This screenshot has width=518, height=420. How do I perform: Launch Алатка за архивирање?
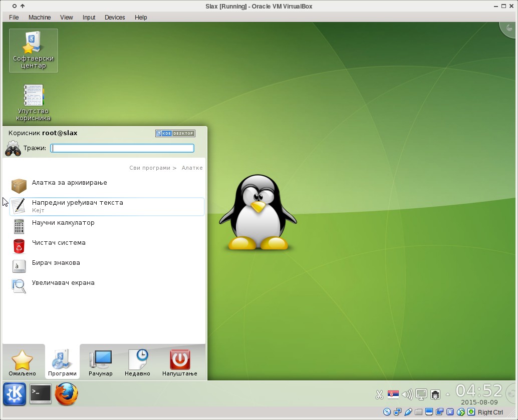[107, 186]
